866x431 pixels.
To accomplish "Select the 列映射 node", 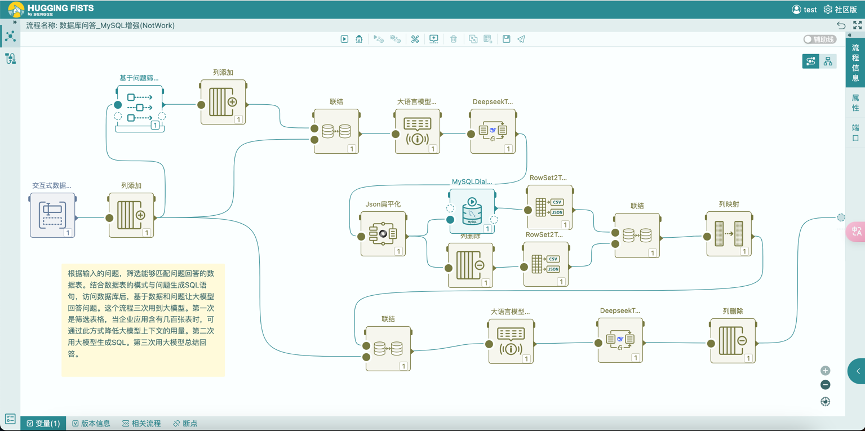I will pos(728,234).
